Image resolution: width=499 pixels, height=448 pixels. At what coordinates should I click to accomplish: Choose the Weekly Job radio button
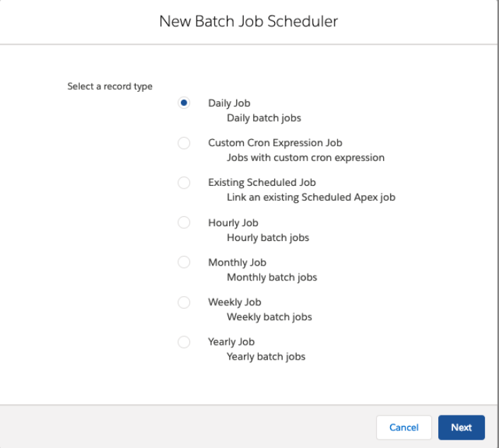(x=184, y=302)
